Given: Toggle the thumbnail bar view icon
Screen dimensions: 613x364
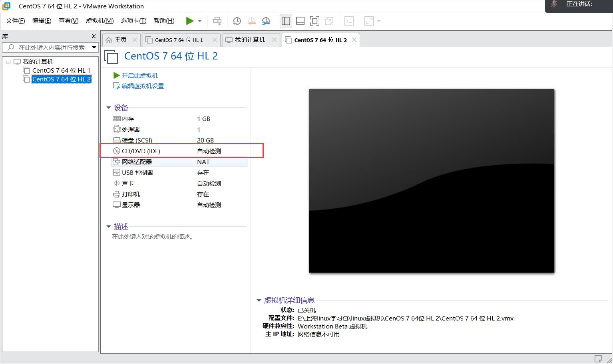Looking at the screenshot, I should [x=300, y=21].
